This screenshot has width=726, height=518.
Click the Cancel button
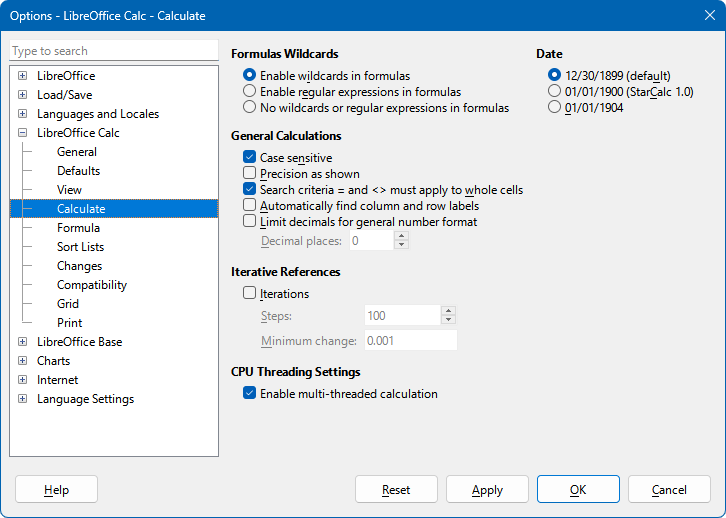[669, 489]
